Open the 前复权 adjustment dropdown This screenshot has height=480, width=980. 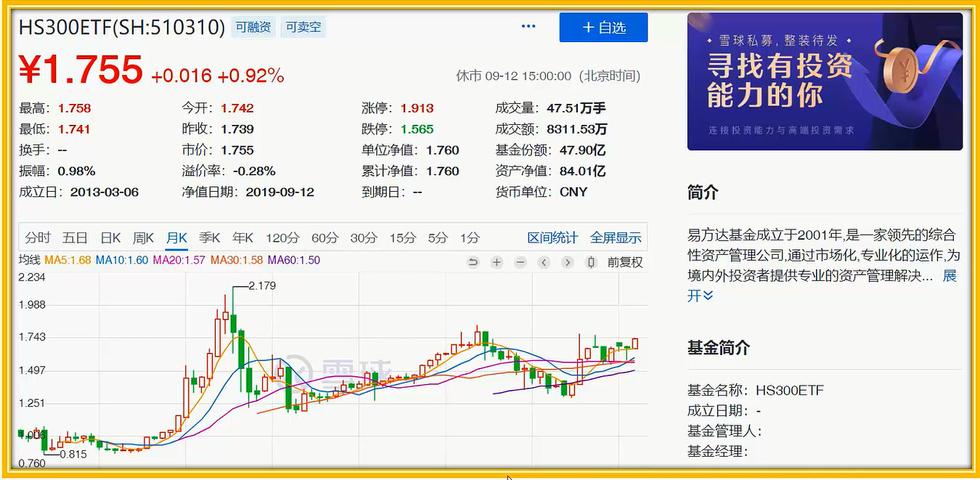[x=625, y=262]
